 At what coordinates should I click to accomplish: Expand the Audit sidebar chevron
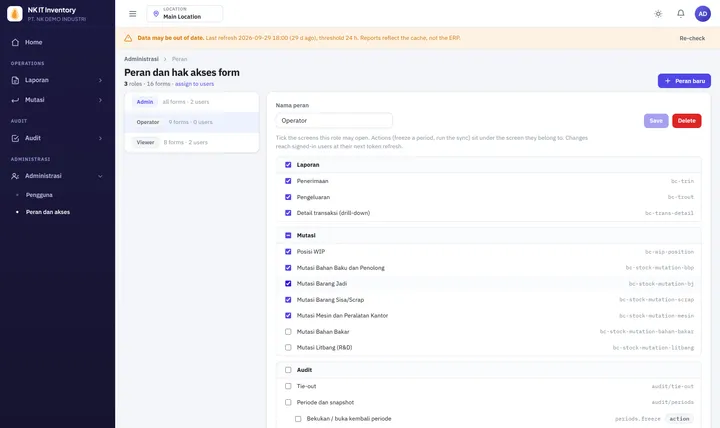click(x=100, y=138)
